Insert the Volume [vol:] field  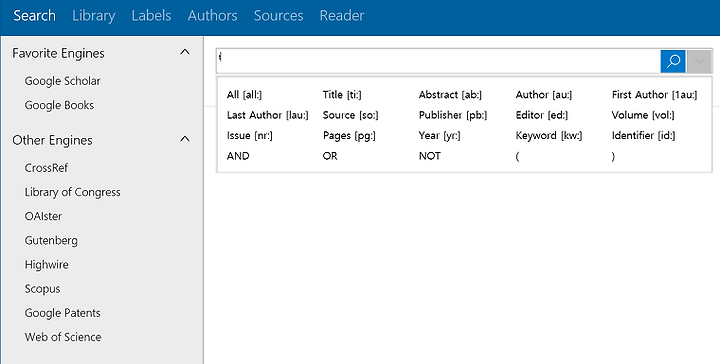pos(643,115)
